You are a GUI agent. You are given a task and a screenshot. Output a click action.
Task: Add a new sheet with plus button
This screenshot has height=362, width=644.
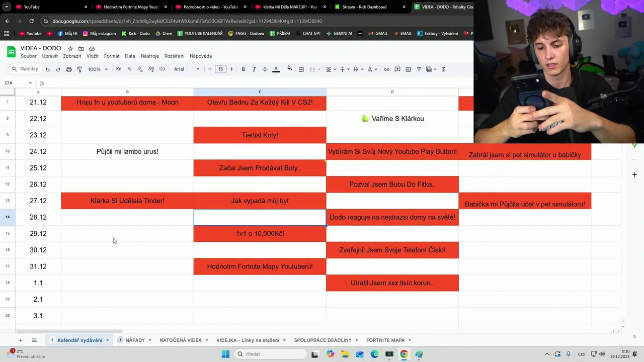pos(21,340)
